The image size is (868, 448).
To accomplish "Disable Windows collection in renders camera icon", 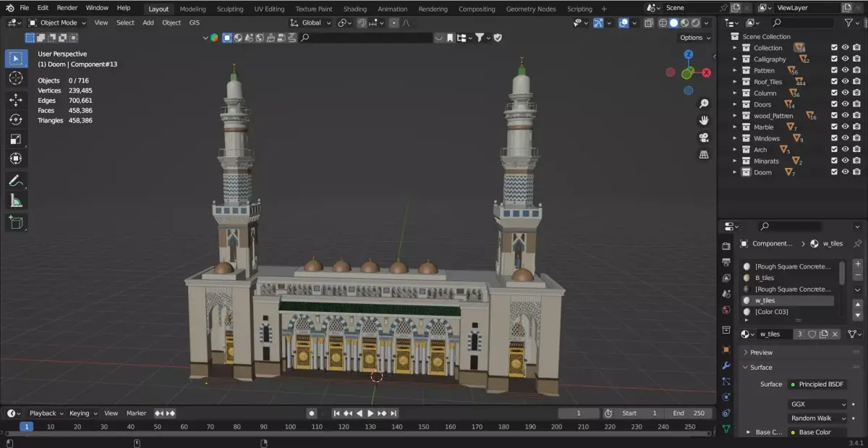I will 856,138.
